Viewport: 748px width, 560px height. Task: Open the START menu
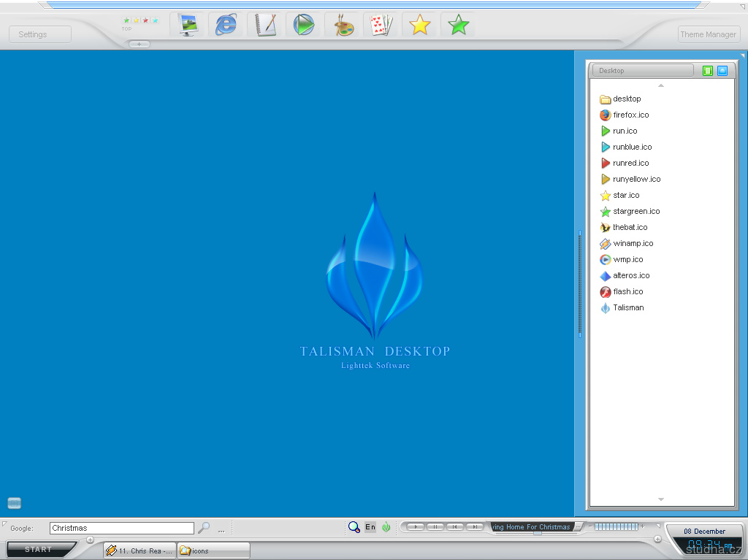[39, 549]
